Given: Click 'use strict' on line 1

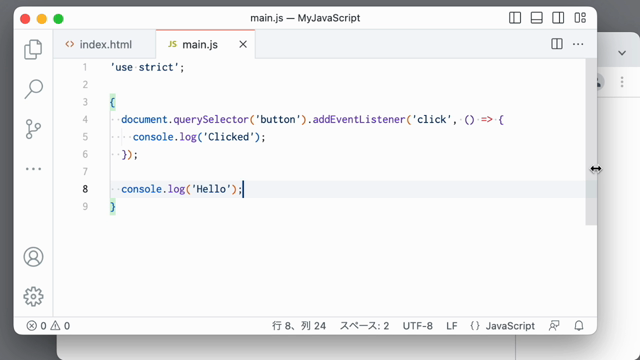Looking at the screenshot, I should (145, 67).
